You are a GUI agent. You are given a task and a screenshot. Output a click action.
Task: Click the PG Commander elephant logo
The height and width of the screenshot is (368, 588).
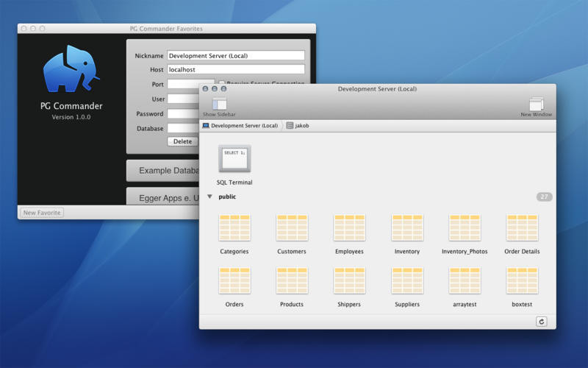tap(71, 68)
